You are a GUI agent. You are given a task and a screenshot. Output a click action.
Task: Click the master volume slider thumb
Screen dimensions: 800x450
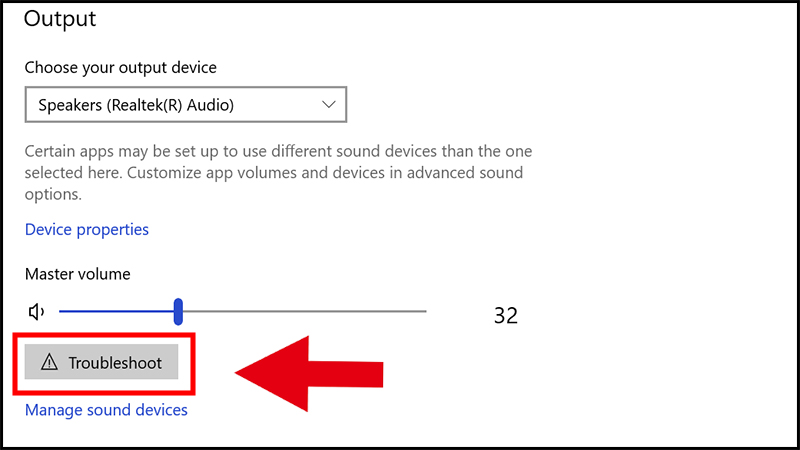click(178, 312)
